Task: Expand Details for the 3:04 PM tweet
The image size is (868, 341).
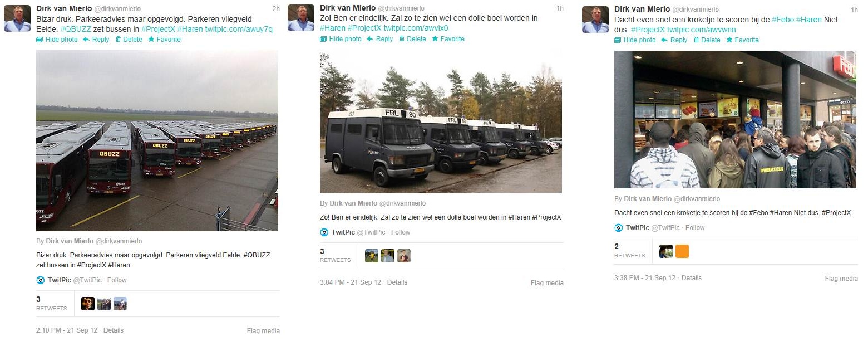Action: click(397, 282)
